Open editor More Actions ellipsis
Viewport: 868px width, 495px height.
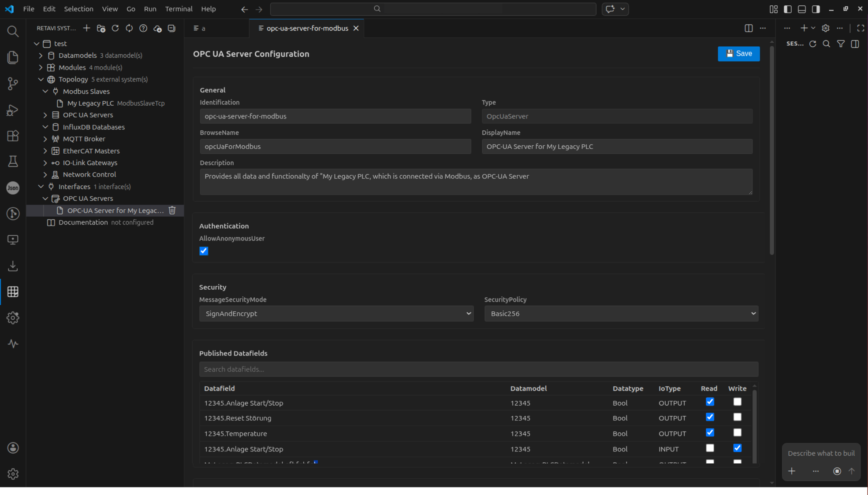[763, 28]
